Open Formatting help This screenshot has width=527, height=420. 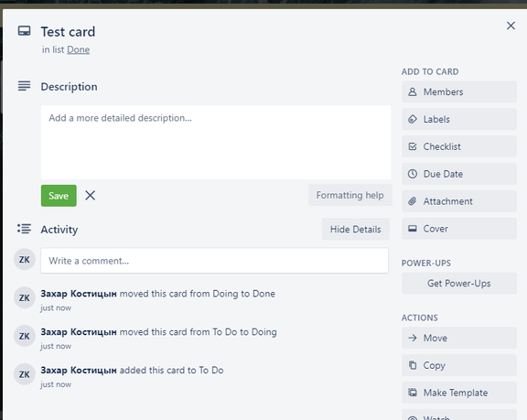pos(350,195)
